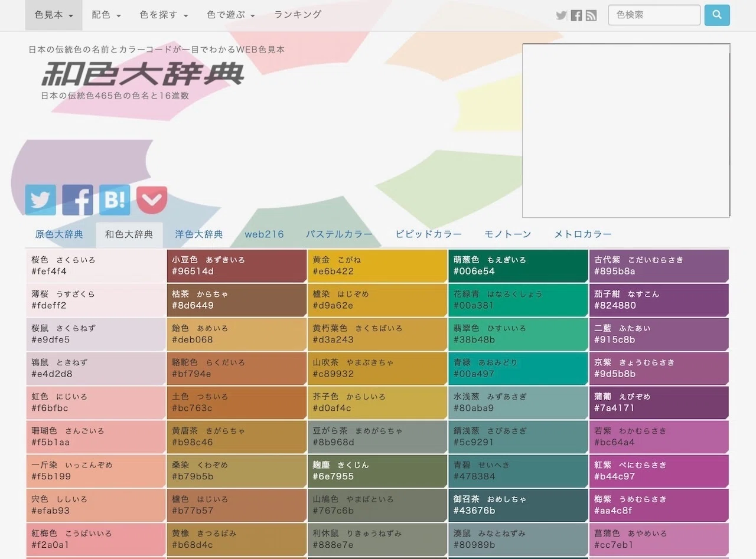
Task: Switch to the 洋色大辞典 tab
Action: (199, 234)
